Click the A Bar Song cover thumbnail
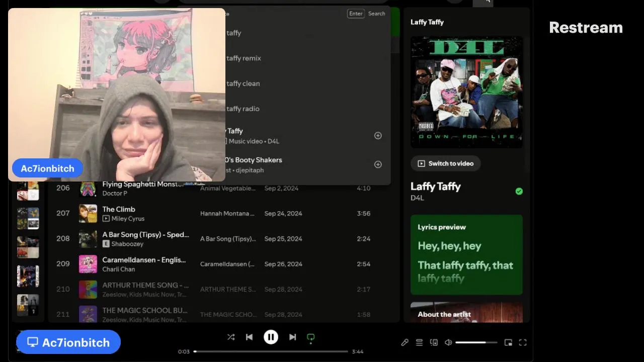Screen dimensions: 644x362 88,239
